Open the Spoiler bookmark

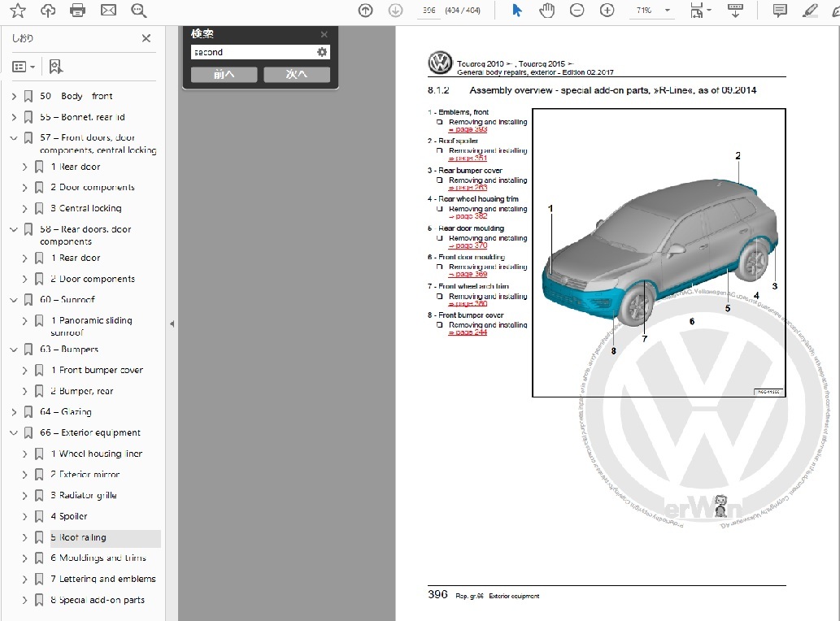pos(68,516)
